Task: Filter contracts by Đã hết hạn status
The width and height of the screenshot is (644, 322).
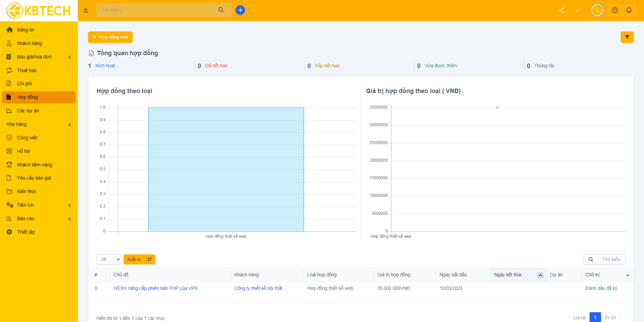Action: 216,66
